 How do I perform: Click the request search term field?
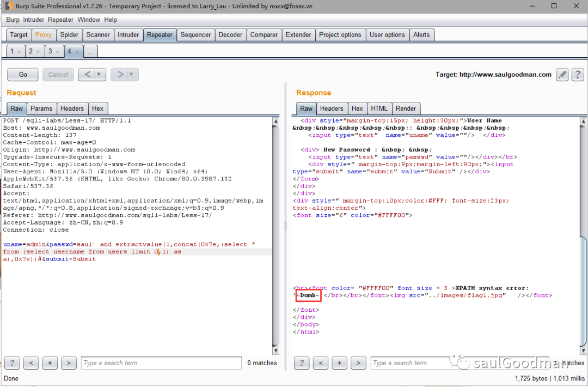pos(161,363)
